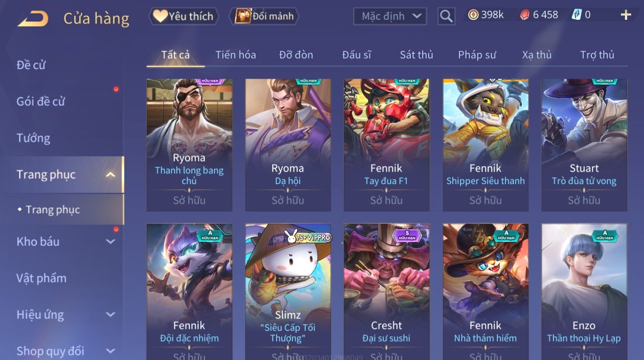This screenshot has height=360, width=644.
Task: Select Stuart Trò đùa tử vong skin card
Action: pyautogui.click(x=584, y=145)
